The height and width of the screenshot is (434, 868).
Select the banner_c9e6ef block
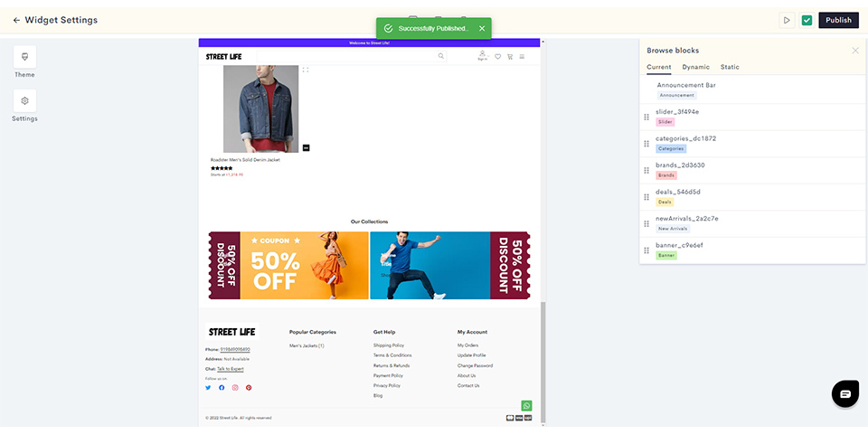(x=753, y=250)
